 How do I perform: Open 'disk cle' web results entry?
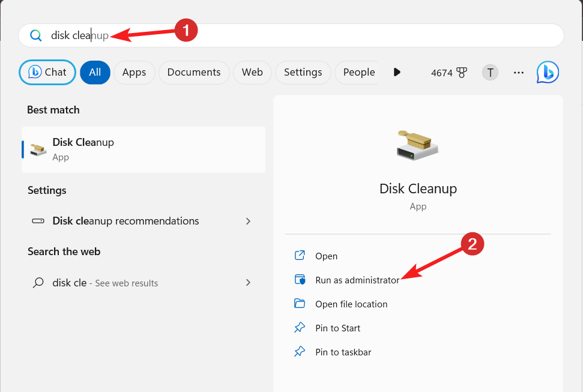[143, 283]
